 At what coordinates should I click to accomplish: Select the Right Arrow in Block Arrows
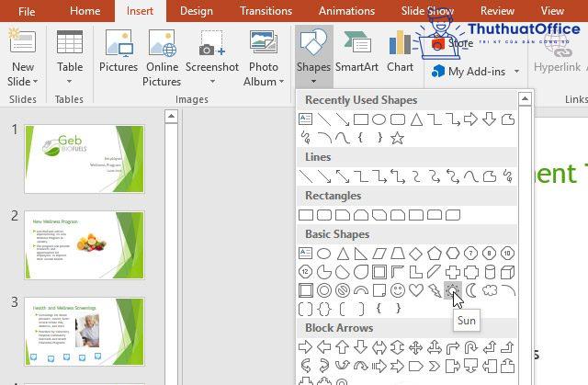pos(305,347)
